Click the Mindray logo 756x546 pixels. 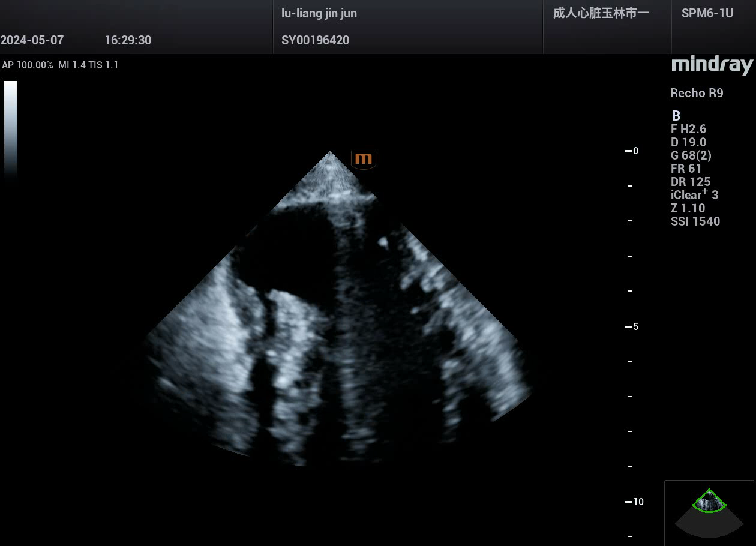pos(712,65)
